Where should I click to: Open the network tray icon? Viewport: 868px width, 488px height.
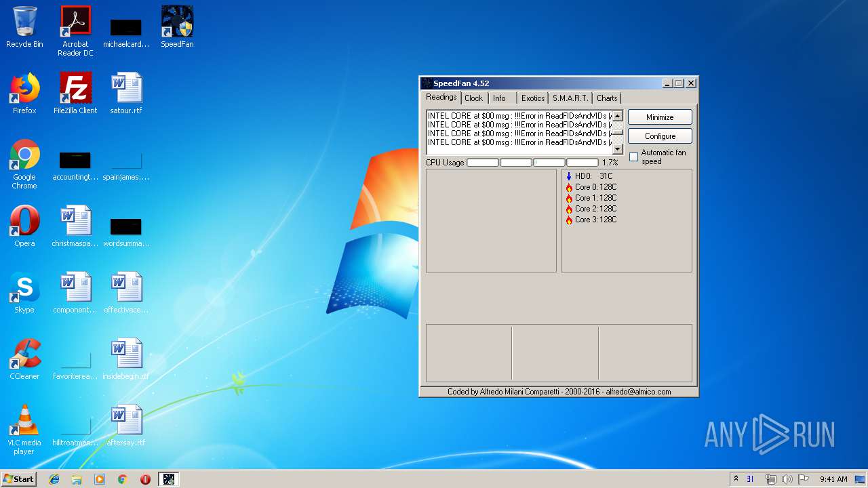(771, 479)
